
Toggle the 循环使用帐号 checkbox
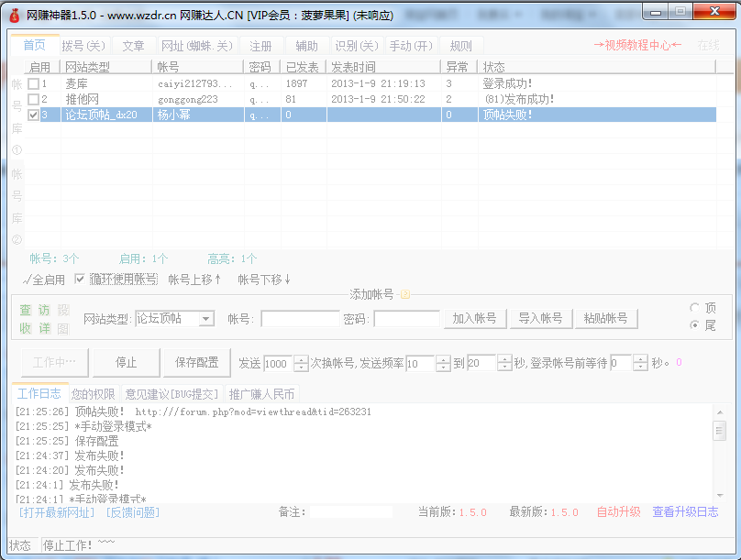[x=81, y=280]
